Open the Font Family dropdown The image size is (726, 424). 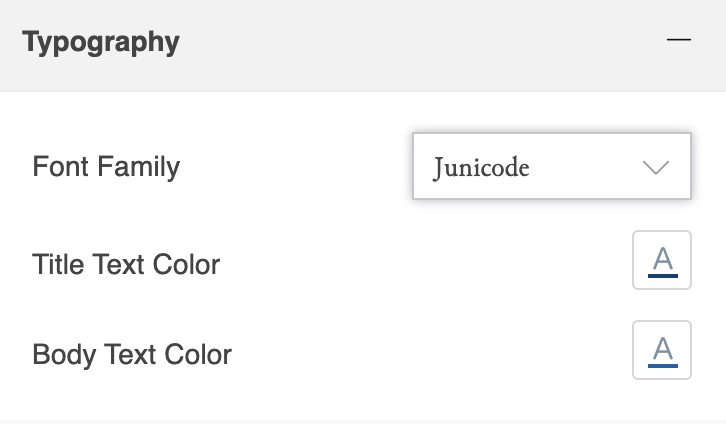[551, 166]
